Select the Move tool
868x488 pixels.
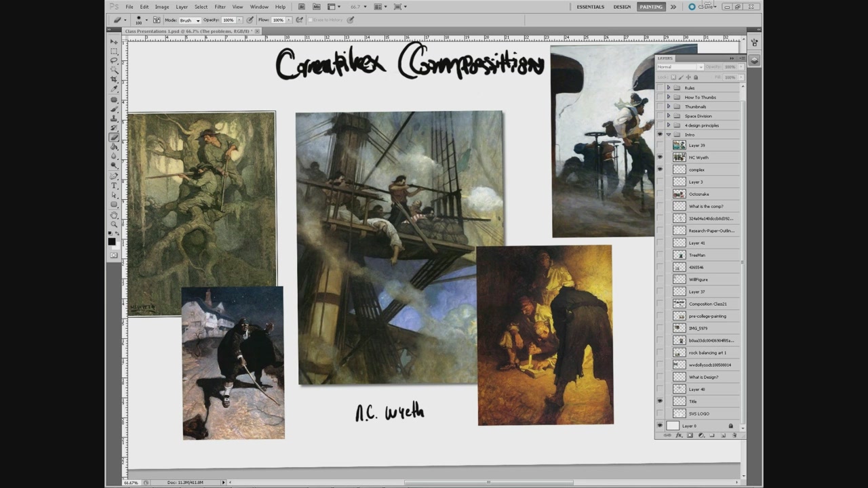pos(115,41)
